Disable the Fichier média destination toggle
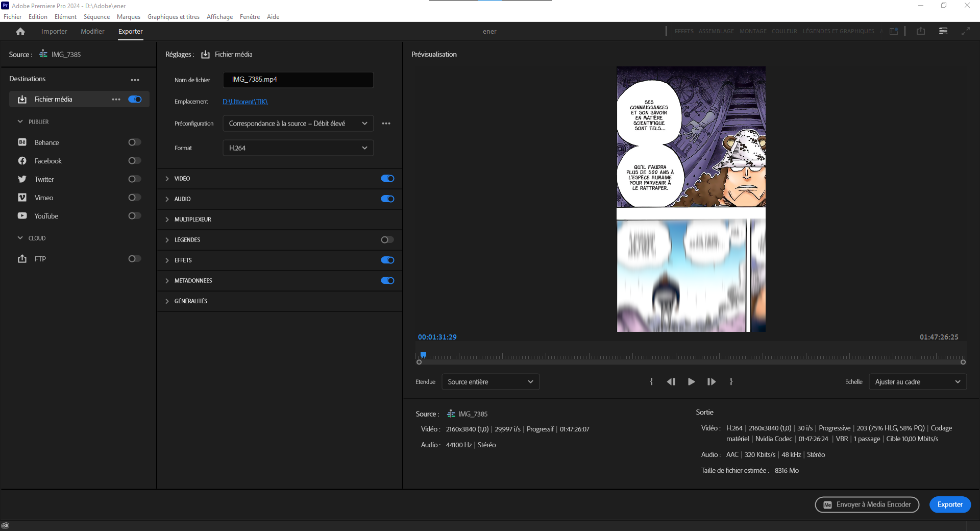This screenshot has width=980, height=531. tap(135, 100)
